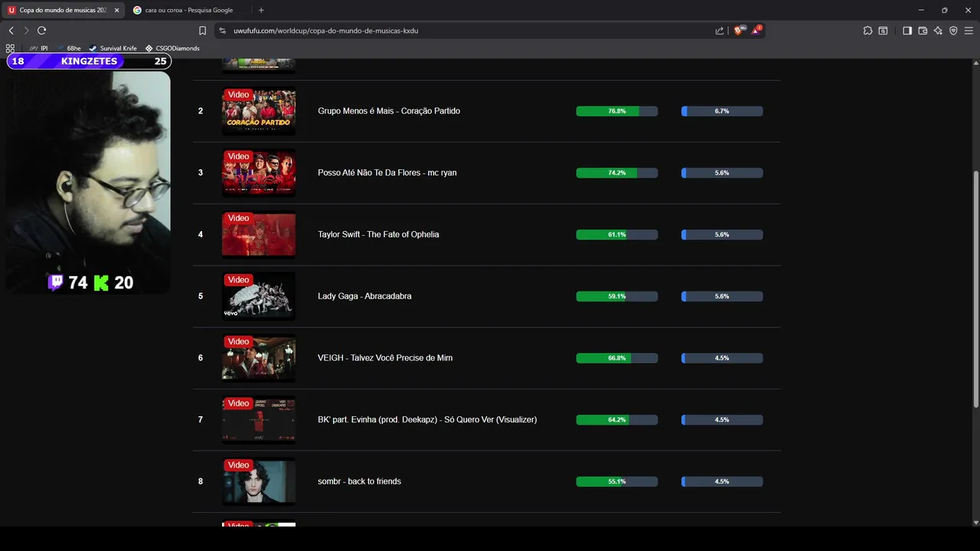Open the extensions puzzle icon
Image resolution: width=980 pixels, height=551 pixels.
[x=867, y=31]
